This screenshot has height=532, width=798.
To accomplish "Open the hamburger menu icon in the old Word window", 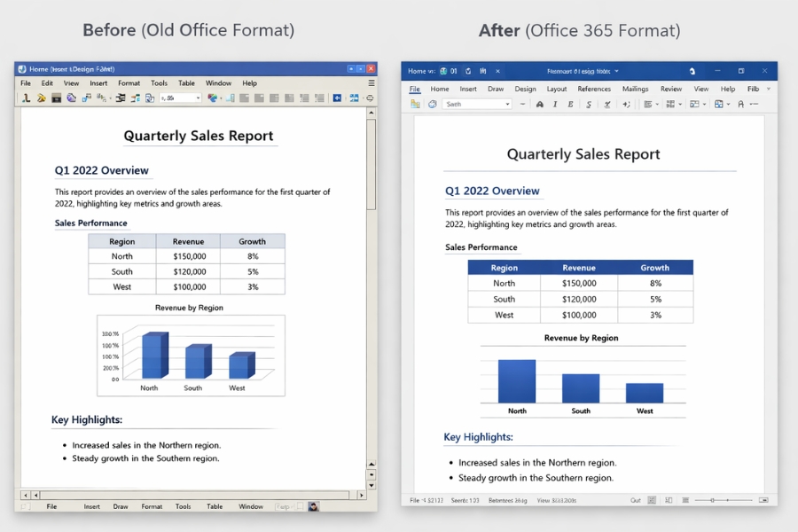I will click(x=371, y=82).
